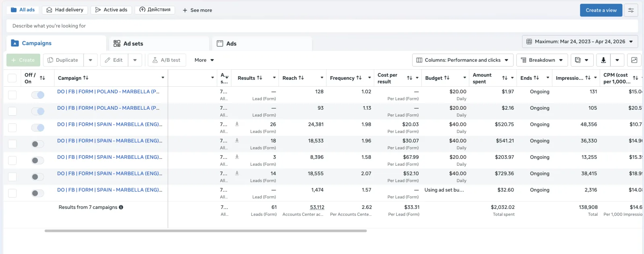Click the horizontal scrollbar under the table
The image size is (644, 254).
pos(206,231)
